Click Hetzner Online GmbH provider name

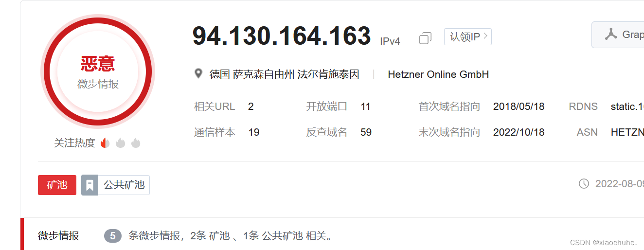(438, 74)
